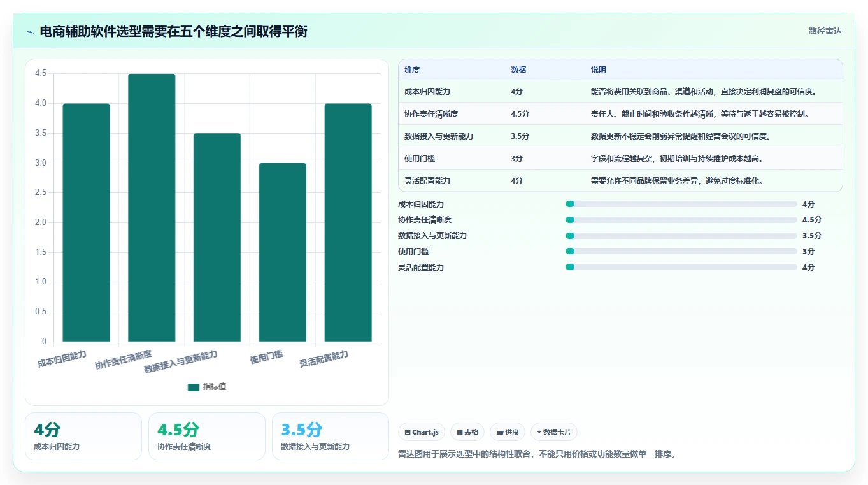Click the 数据接入与更新能力 bar in the chart

pos(217,238)
